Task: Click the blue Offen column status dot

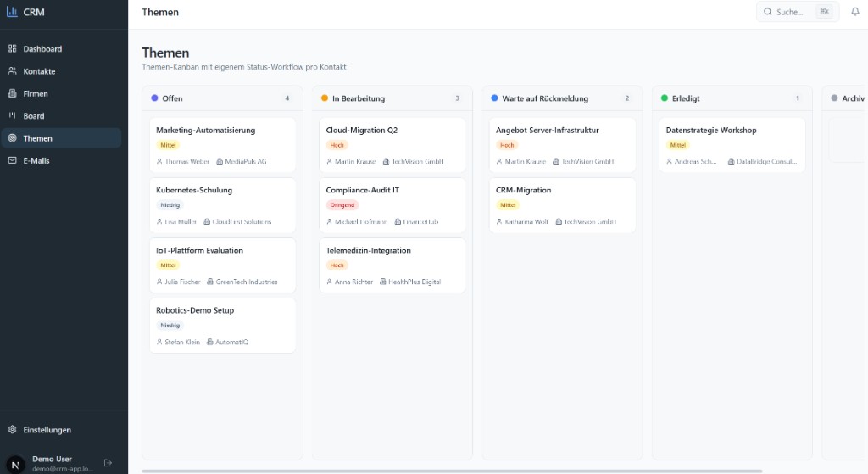Action: 154,98
